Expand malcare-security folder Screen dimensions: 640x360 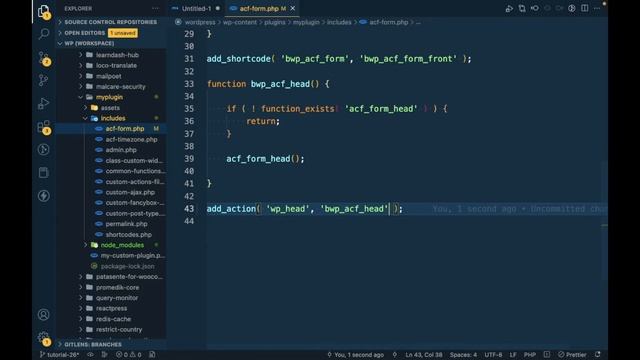click(120, 87)
